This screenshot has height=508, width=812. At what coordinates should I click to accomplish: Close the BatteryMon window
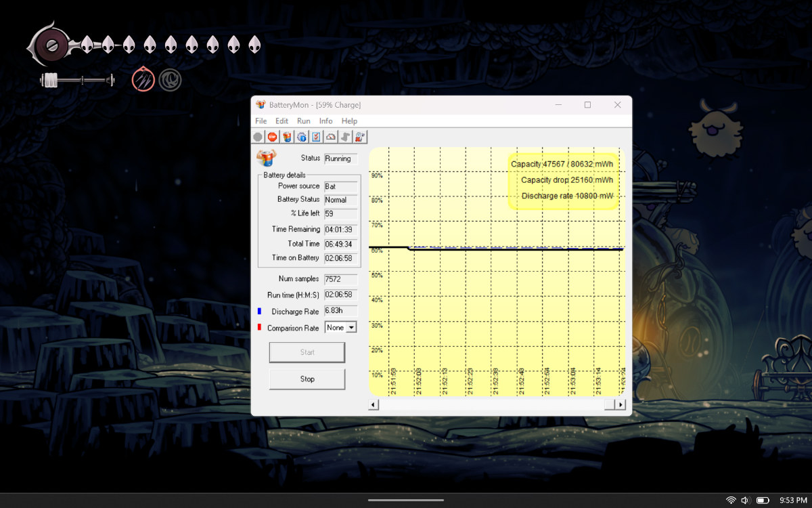617,105
